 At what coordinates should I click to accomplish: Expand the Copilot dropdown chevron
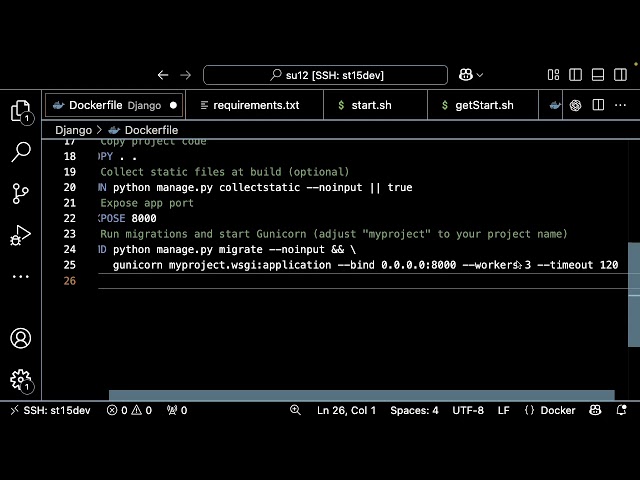click(x=480, y=75)
